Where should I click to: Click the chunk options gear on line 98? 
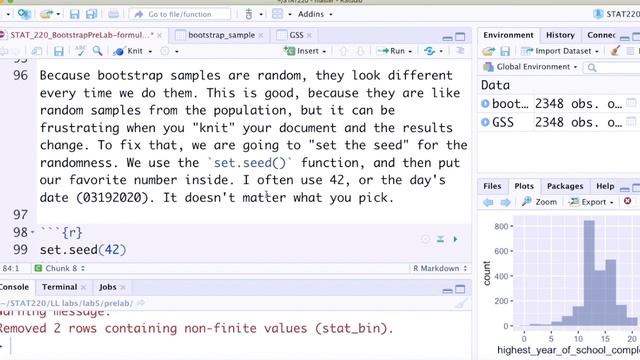425,239
